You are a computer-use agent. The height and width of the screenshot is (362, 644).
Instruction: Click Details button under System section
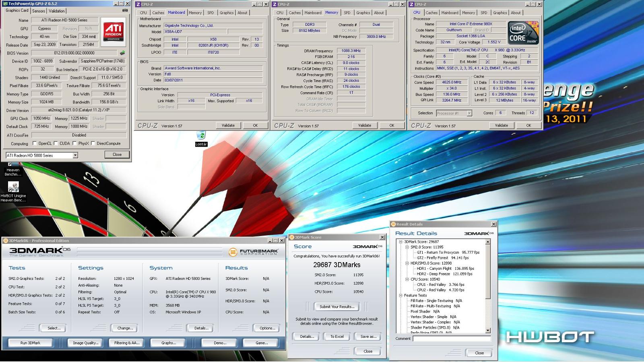pyautogui.click(x=201, y=328)
